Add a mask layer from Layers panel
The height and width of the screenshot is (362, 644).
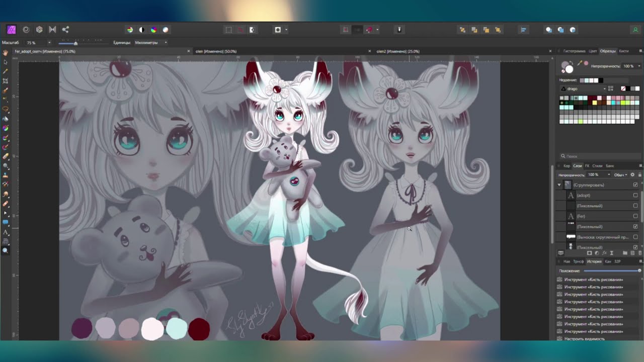tap(589, 253)
